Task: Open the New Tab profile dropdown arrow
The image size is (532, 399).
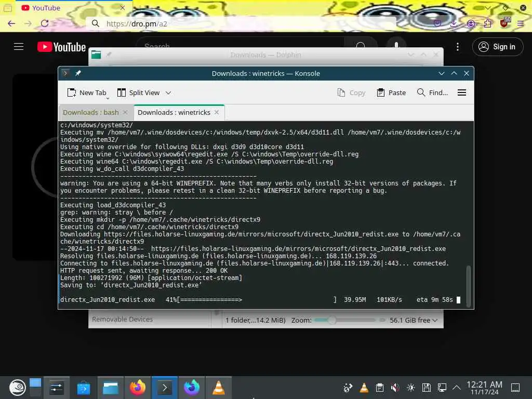Action: (x=108, y=98)
